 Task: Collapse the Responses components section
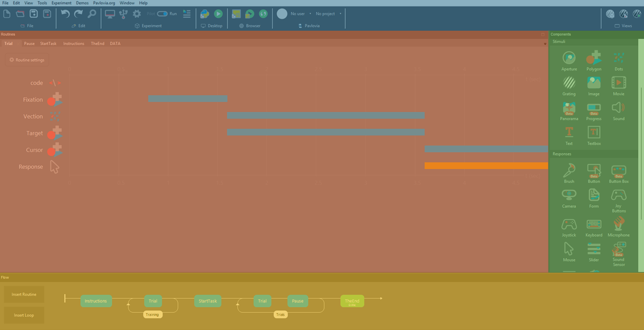point(562,154)
